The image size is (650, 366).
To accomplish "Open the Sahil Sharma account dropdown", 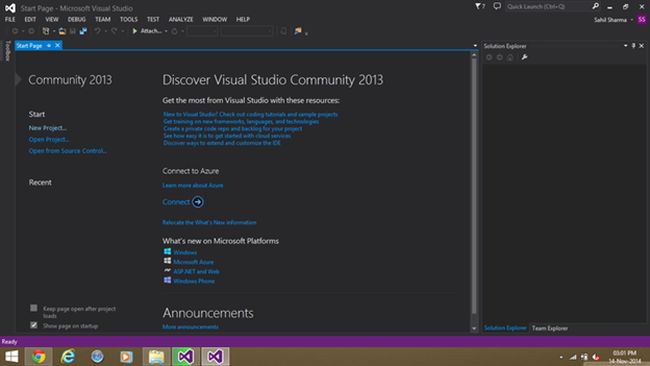I will 632,20.
